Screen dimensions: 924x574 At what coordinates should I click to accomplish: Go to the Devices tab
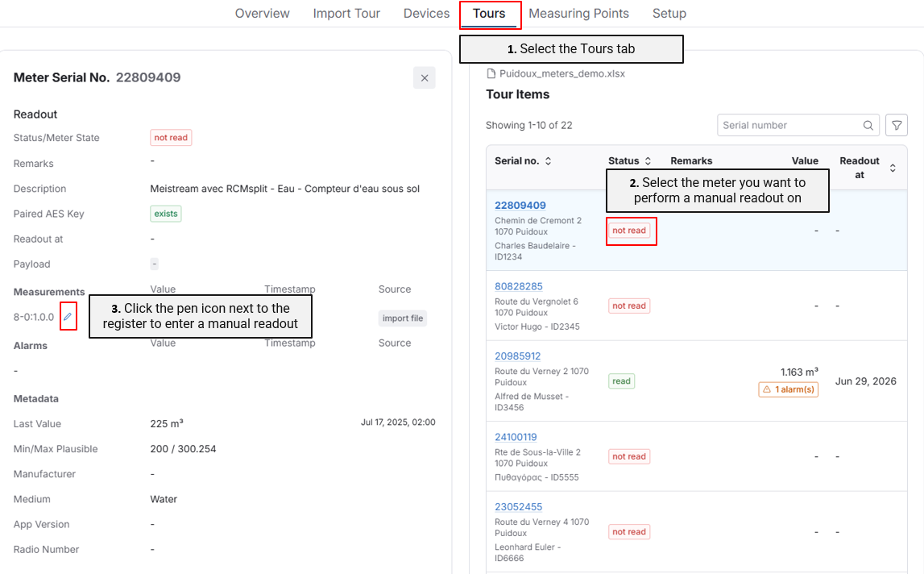click(x=426, y=14)
